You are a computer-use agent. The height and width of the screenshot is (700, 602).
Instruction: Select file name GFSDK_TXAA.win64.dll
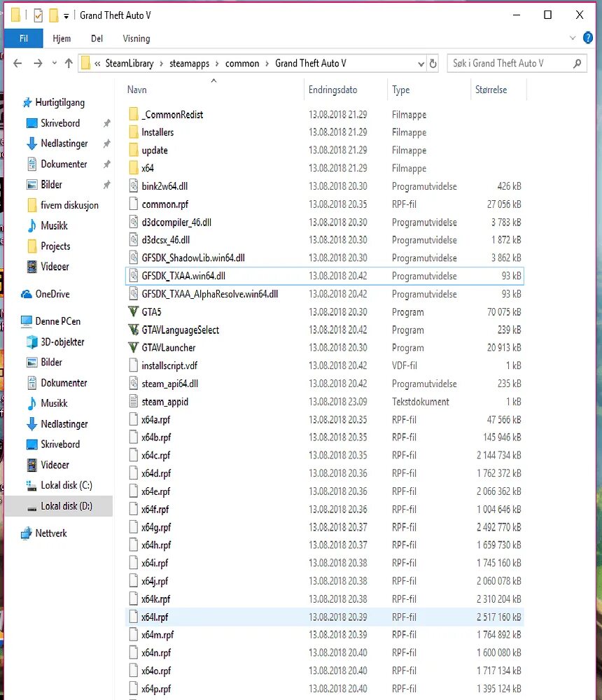click(x=183, y=276)
